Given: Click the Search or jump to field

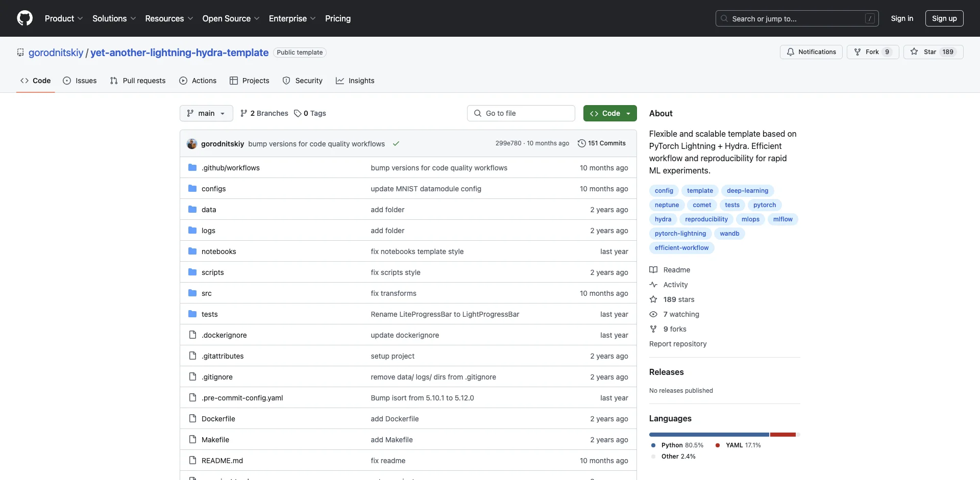Looking at the screenshot, I should (797, 18).
